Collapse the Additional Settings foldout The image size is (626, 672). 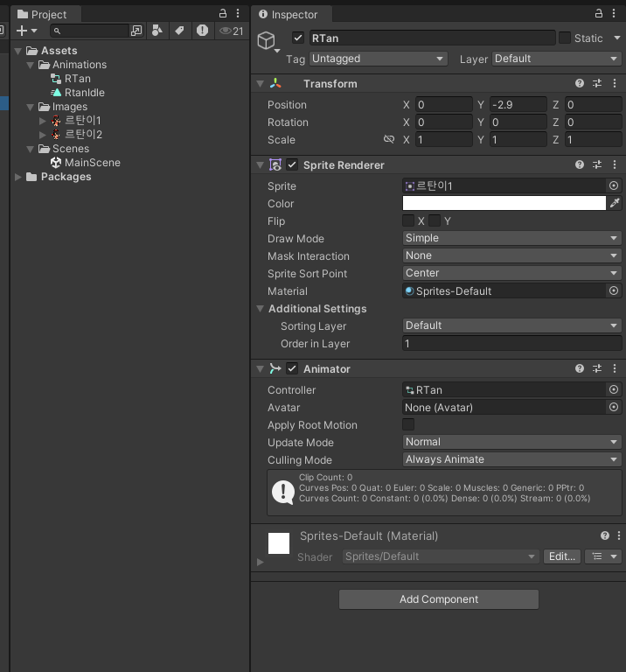(x=260, y=309)
